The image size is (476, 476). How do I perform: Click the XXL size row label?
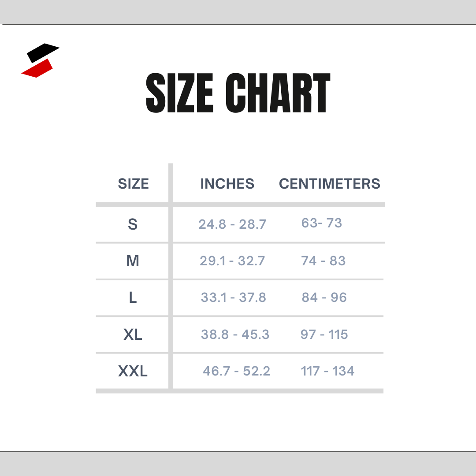pyautogui.click(x=133, y=372)
